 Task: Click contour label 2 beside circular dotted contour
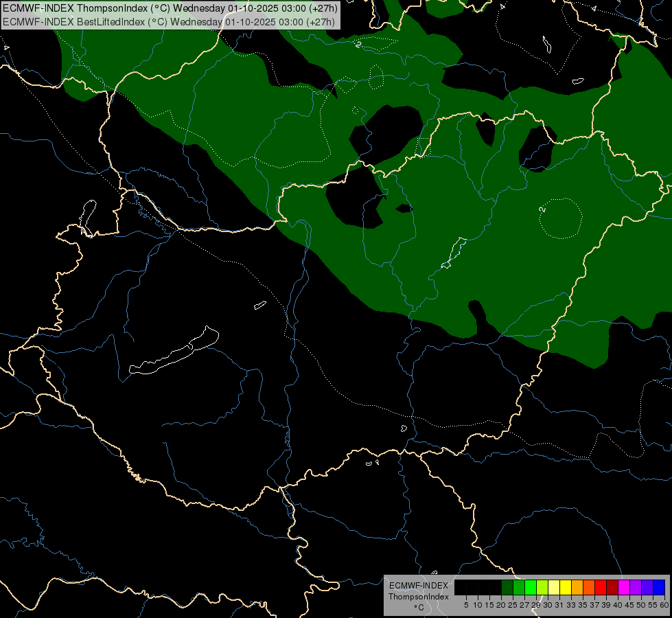[x=542, y=209]
